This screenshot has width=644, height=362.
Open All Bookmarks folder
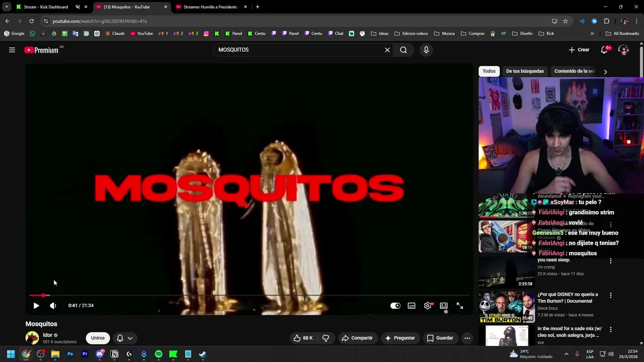[622, 34]
